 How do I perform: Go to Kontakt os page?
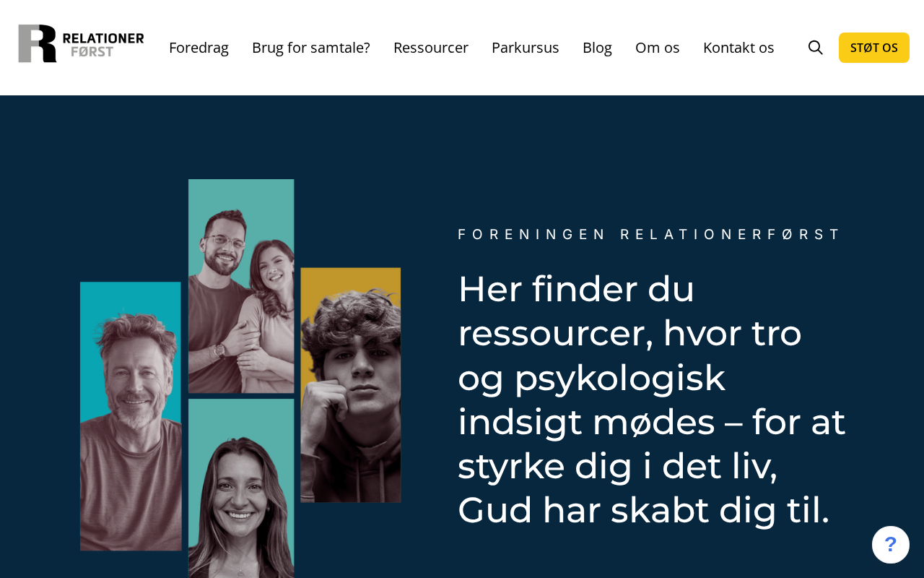(738, 48)
